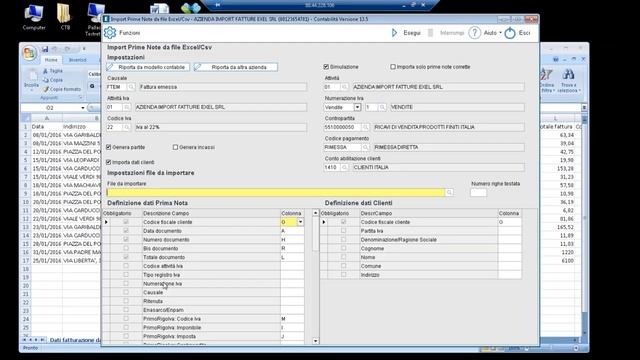Open lookup beside Numerazione Iva number
This screenshot has width=640, height=360.
382,107
